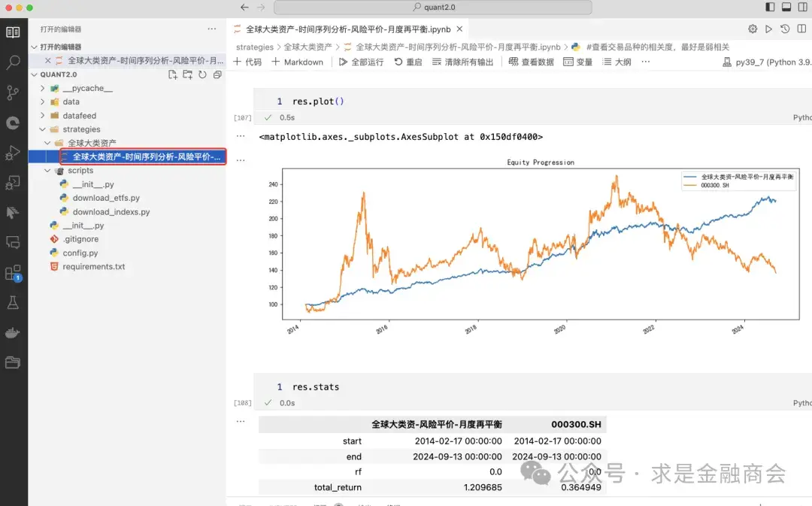Screen dimensions: 812x506
Task: Go forward with the navigation arrow
Action: tap(261, 8)
